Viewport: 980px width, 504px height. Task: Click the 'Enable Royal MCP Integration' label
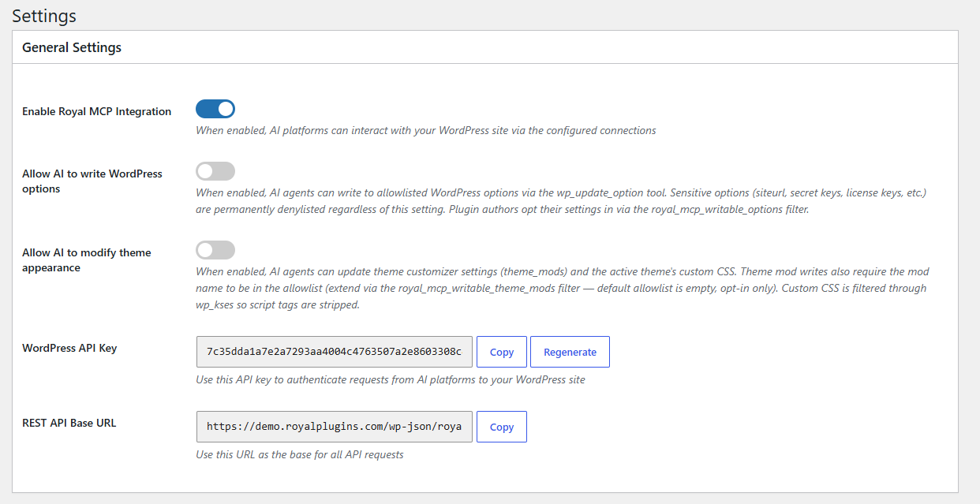(96, 111)
